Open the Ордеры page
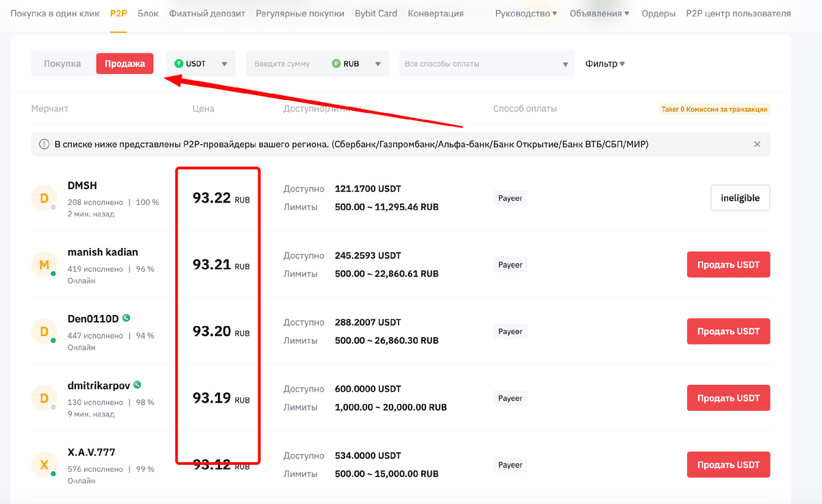 tap(658, 13)
